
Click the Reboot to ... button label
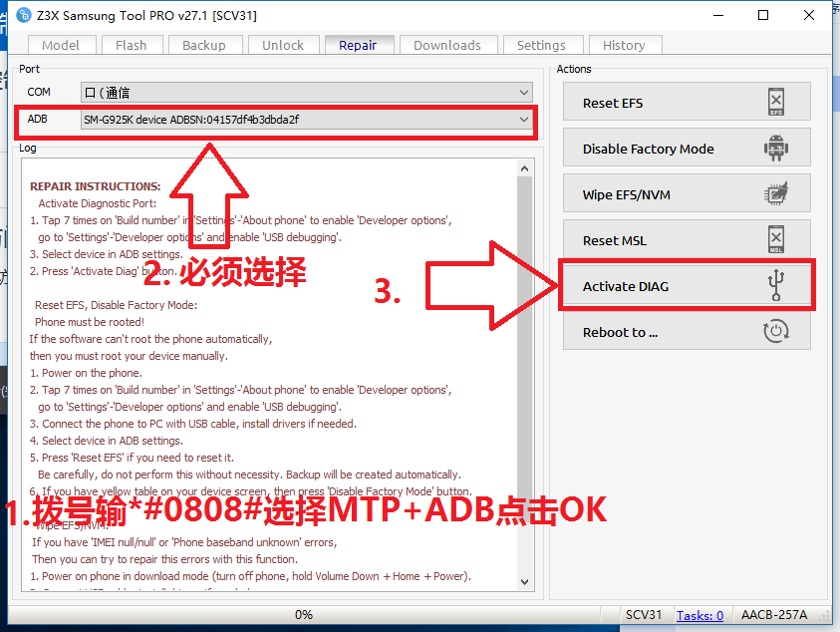point(621,332)
